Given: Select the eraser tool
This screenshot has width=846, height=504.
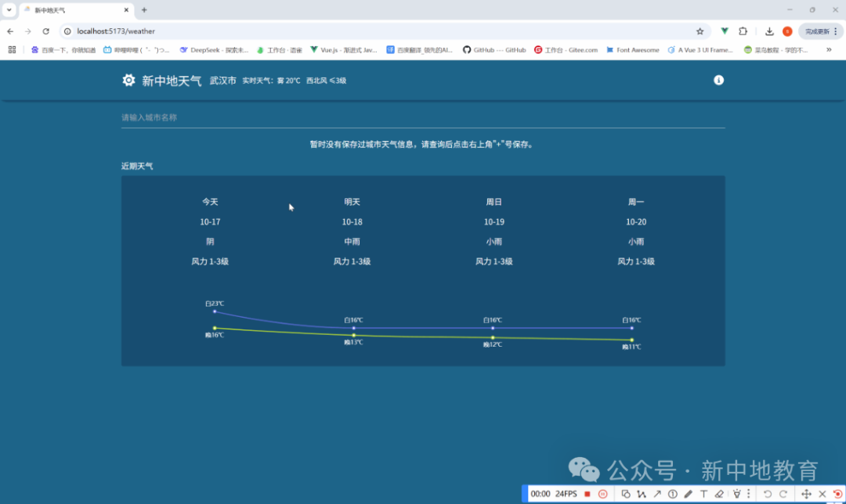Looking at the screenshot, I should [x=719, y=494].
